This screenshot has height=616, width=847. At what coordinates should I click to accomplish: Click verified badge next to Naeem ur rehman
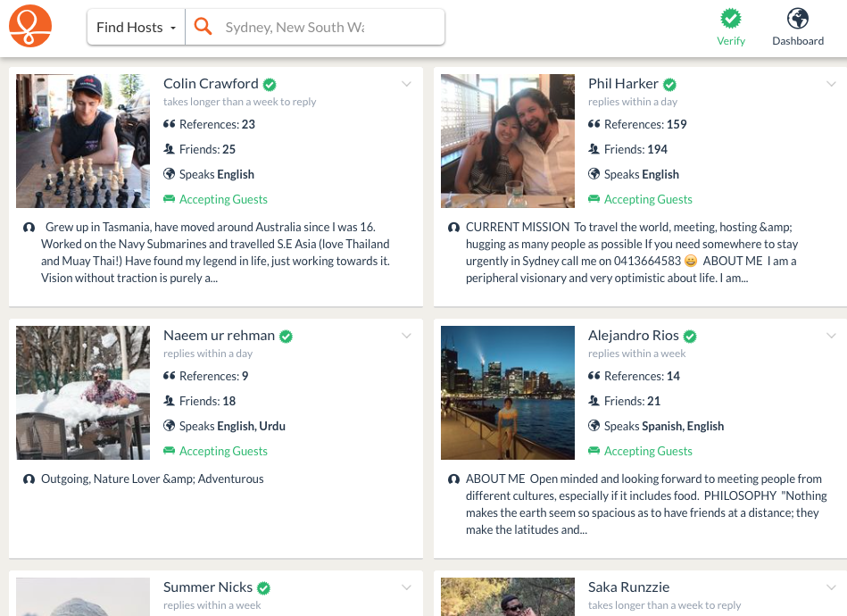(286, 336)
